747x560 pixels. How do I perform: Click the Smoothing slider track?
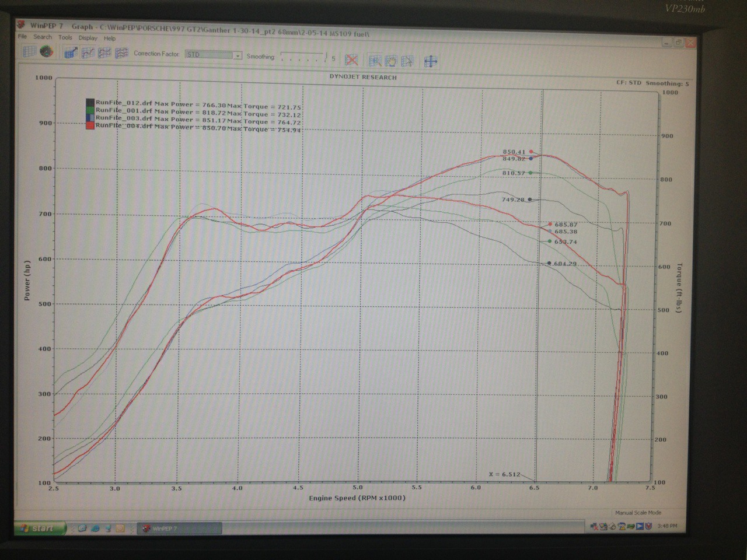pyautogui.click(x=303, y=57)
